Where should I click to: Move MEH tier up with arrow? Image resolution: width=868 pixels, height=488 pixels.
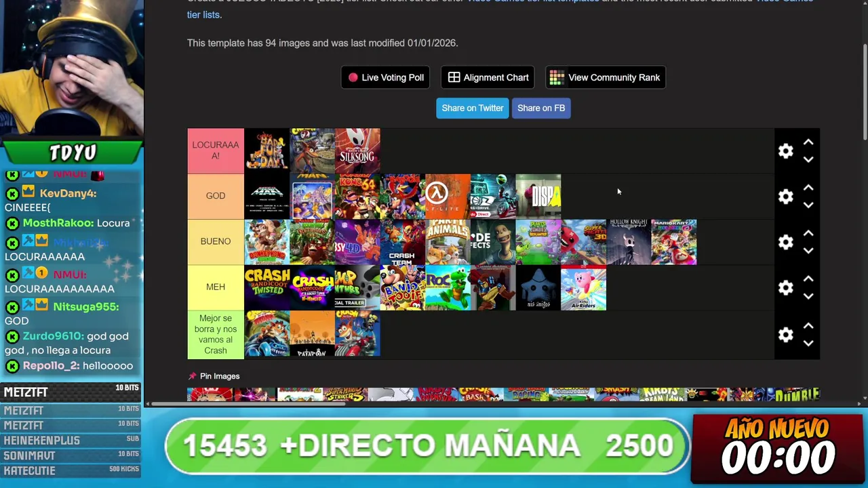(x=808, y=279)
